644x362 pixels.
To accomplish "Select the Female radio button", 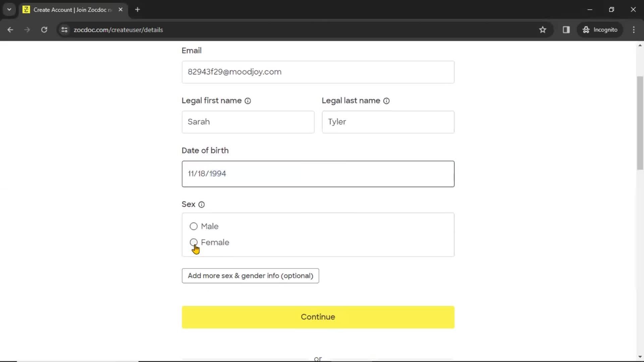I will pyautogui.click(x=194, y=242).
